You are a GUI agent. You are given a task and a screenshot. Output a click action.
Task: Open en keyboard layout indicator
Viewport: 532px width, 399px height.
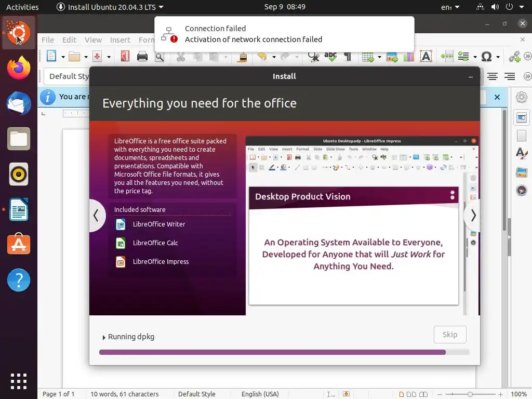(x=450, y=7)
